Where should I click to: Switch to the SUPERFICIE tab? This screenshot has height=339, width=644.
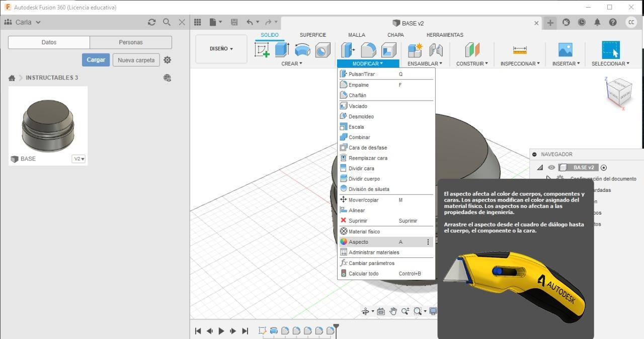(x=313, y=35)
